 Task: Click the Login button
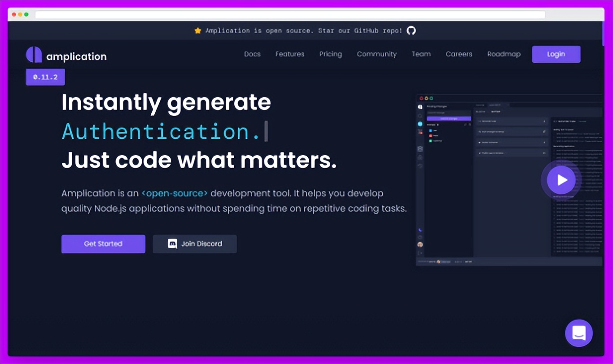556,54
